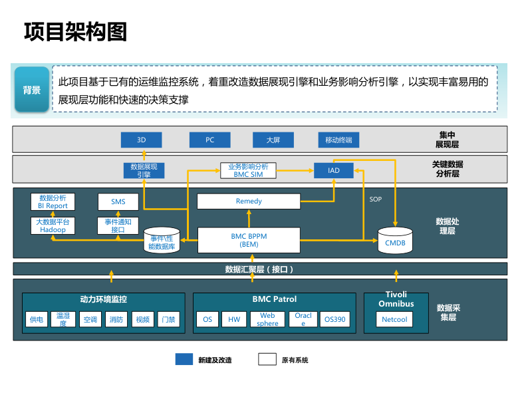Click the 原有系统 legend label

pos(295,360)
